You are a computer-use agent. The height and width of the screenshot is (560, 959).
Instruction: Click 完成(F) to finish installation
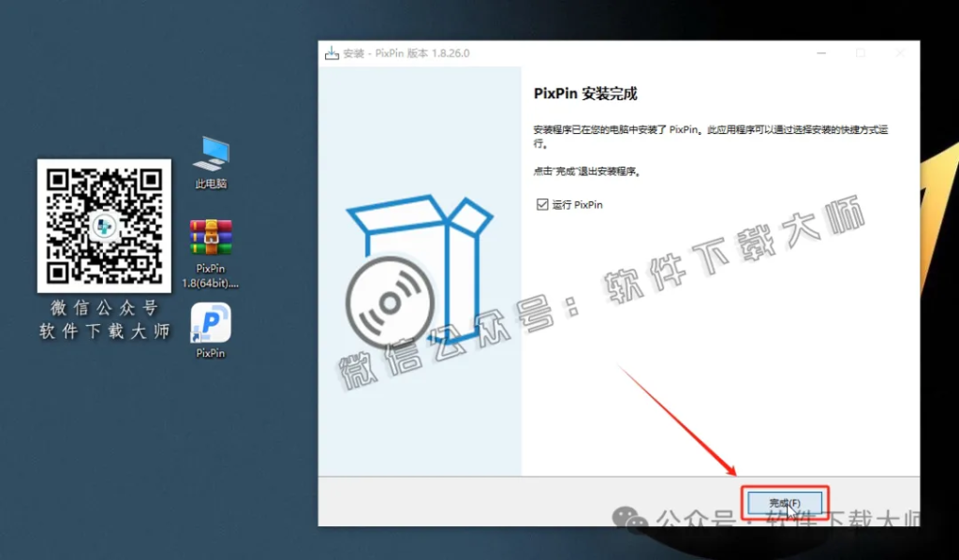tap(784, 502)
